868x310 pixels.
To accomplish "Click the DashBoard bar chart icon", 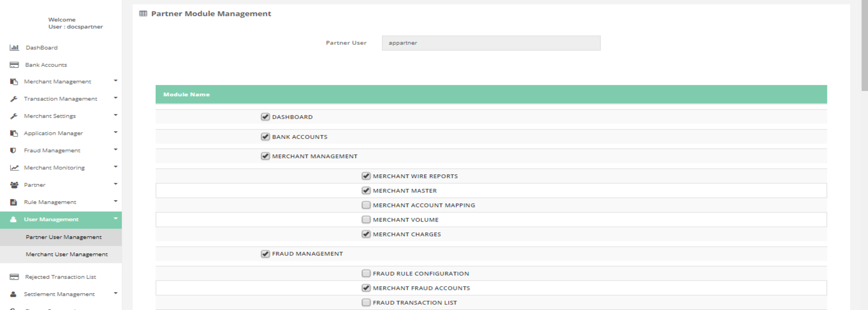I will coord(14,47).
